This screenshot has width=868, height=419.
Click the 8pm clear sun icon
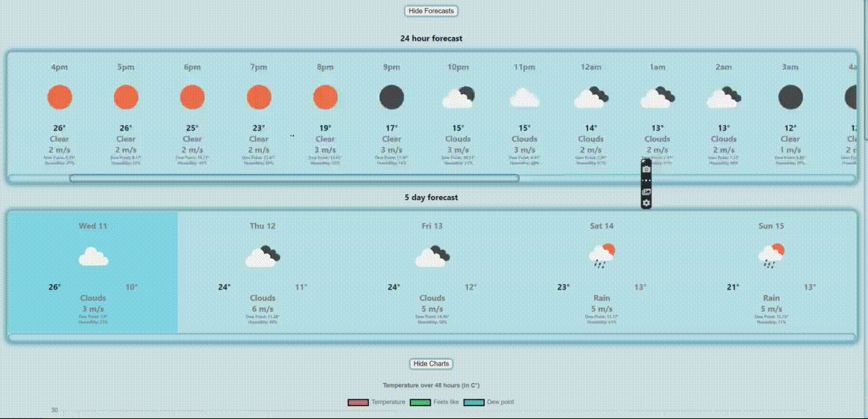pyautogui.click(x=325, y=97)
